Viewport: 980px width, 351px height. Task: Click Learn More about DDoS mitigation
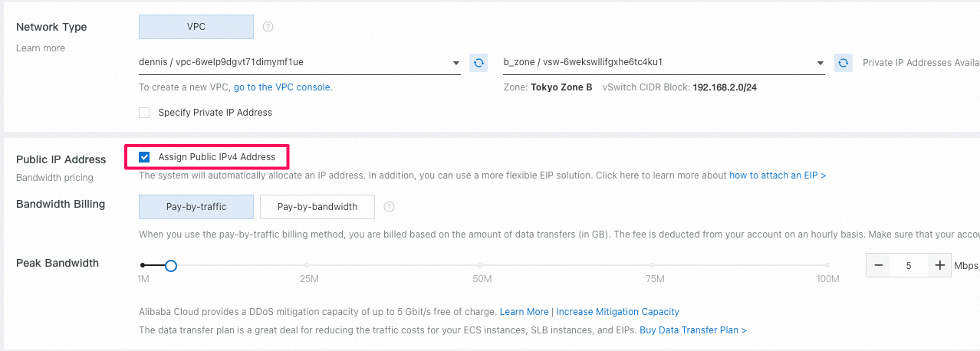(525, 312)
